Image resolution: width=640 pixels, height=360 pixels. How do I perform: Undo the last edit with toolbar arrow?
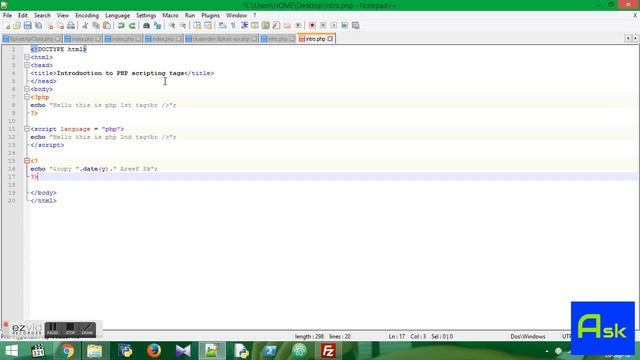point(121,26)
